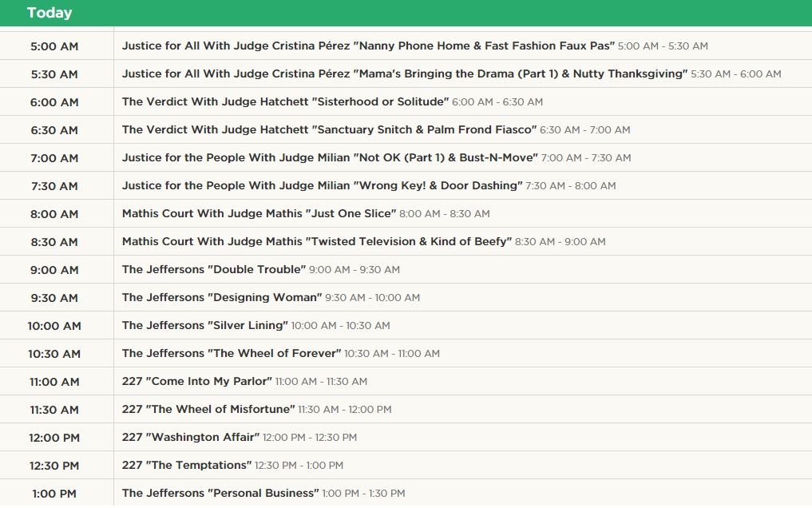The width and height of the screenshot is (812, 508).
Task: Open The Jeffersons "Personal Business" listing
Action: click(220, 493)
